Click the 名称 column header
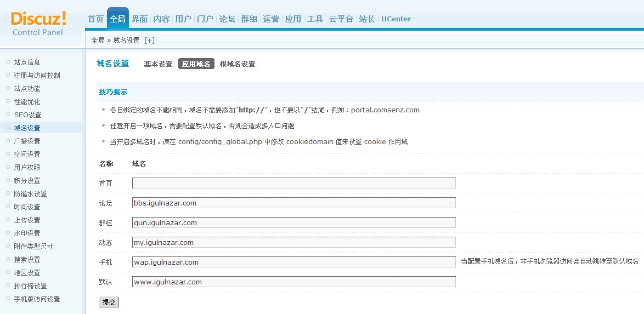This screenshot has height=314, width=644. click(106, 164)
